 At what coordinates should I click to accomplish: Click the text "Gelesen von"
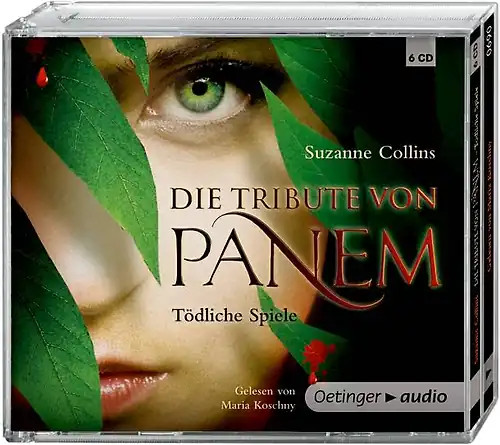[265, 391]
